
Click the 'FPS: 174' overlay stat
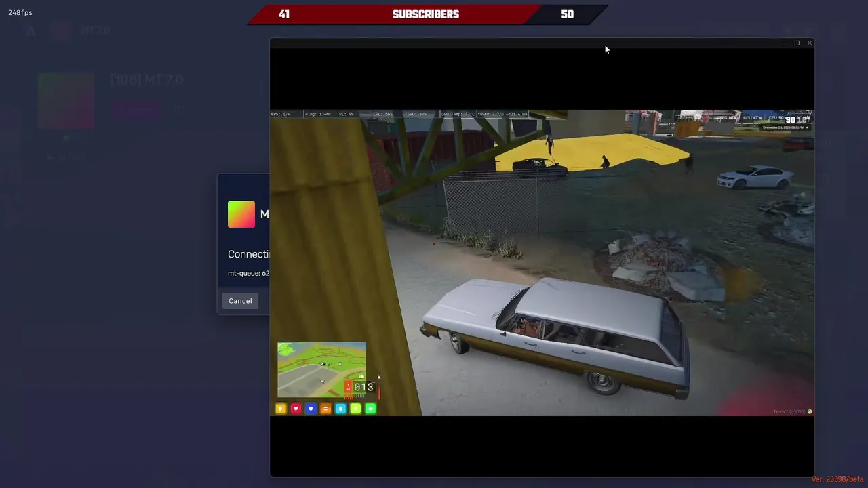[281, 114]
